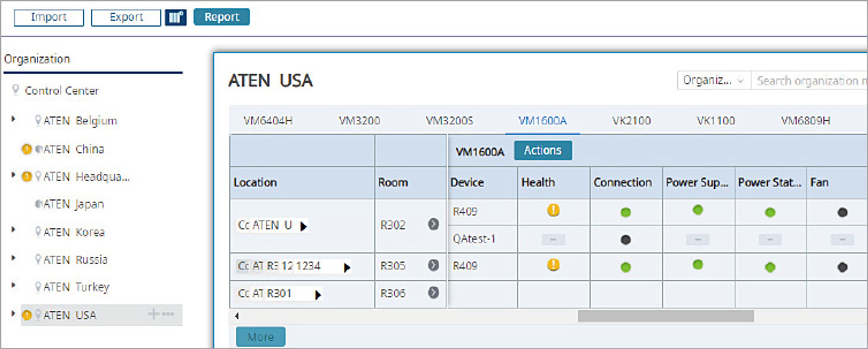Click the Actions button for VM1600A

coord(542,150)
